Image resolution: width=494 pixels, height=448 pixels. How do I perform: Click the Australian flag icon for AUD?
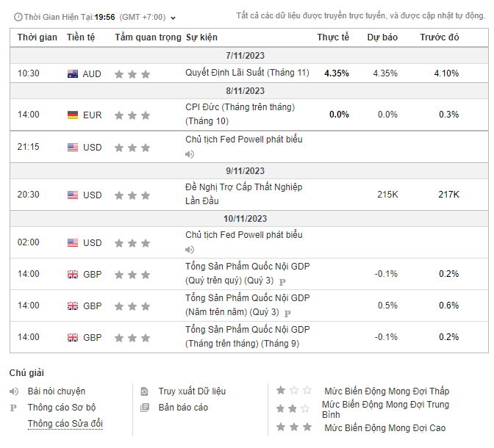[73, 73]
